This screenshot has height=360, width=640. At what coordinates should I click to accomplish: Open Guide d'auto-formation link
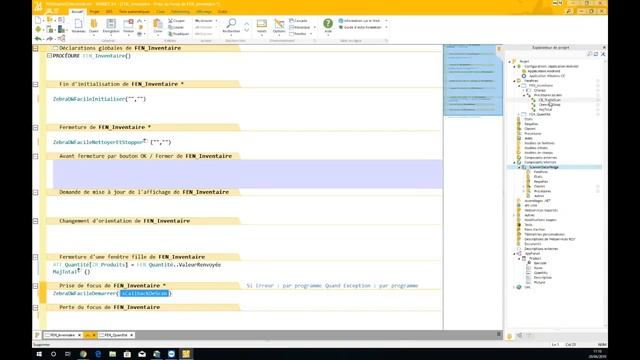(x=360, y=27)
